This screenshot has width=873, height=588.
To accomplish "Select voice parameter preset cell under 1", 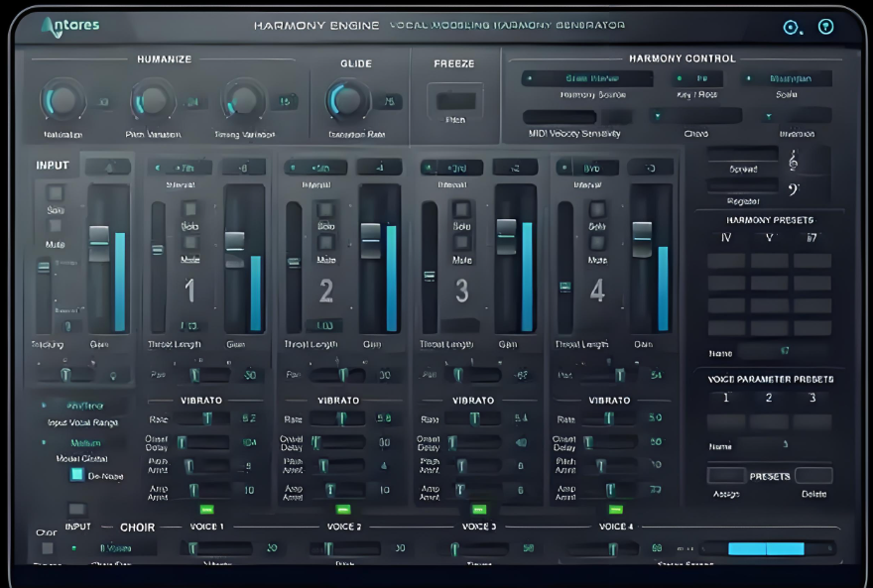I will tap(726, 421).
